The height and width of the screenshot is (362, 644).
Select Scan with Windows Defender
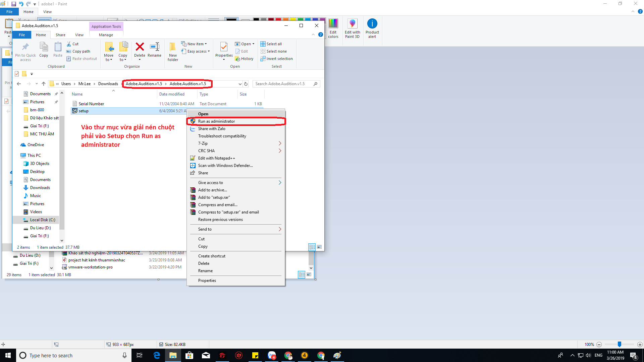235,166
